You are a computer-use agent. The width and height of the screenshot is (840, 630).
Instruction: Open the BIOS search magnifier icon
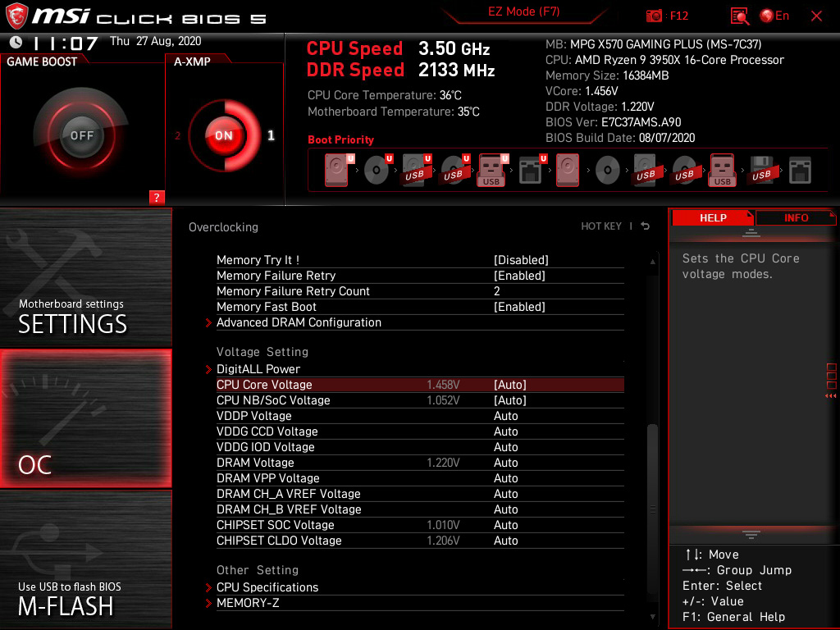click(x=739, y=16)
